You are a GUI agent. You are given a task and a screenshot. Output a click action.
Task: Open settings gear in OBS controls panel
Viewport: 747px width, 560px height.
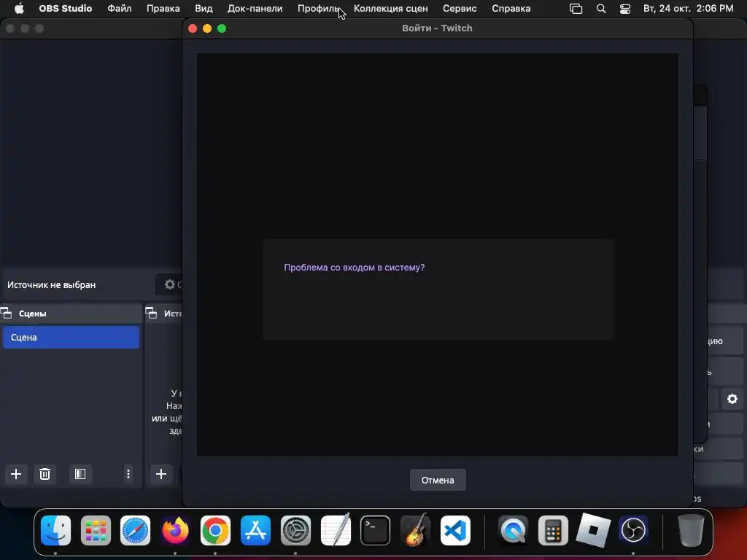tap(732, 399)
